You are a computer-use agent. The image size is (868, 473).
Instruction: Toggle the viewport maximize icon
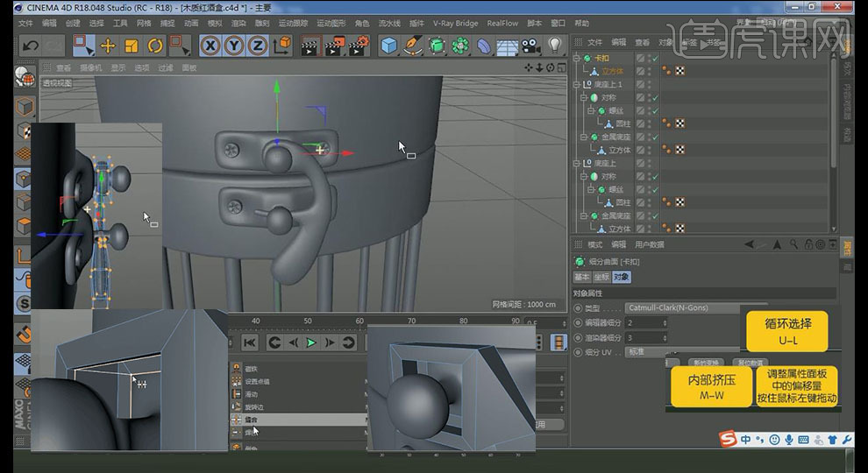pyautogui.click(x=561, y=67)
